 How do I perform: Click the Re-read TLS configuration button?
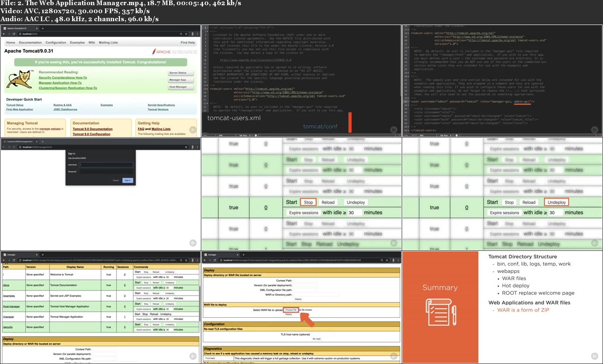pos(317,339)
